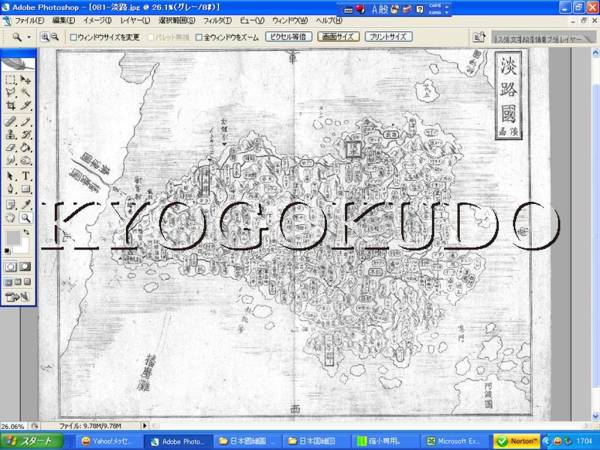
Task: Click the Norton tray indicator
Action: coord(517,441)
